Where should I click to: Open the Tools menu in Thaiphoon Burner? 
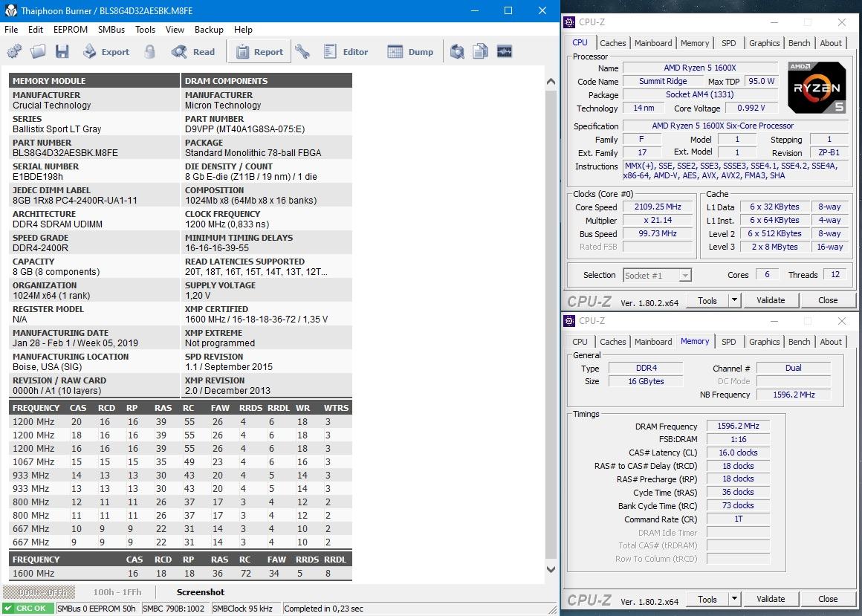click(x=145, y=30)
